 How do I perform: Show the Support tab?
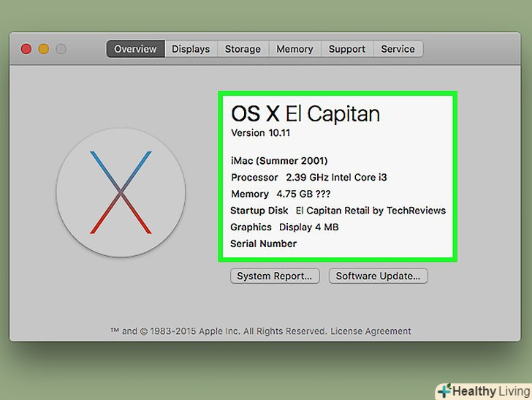346,49
